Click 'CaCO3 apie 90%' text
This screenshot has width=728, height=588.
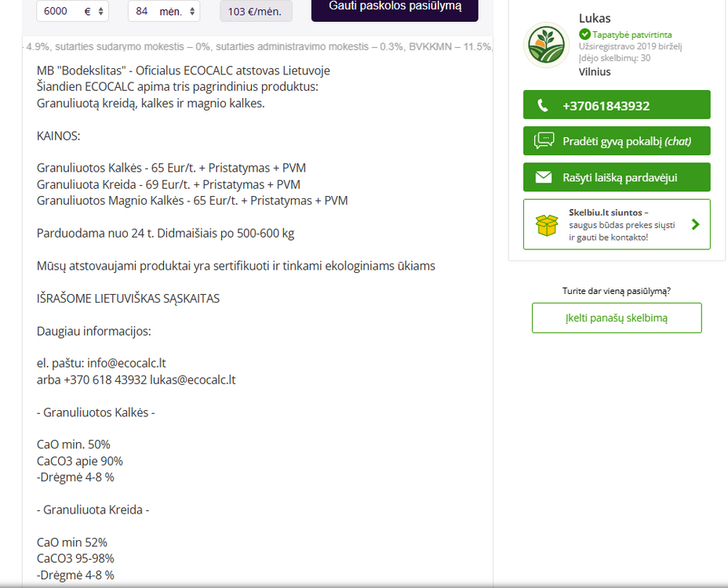[80, 461]
